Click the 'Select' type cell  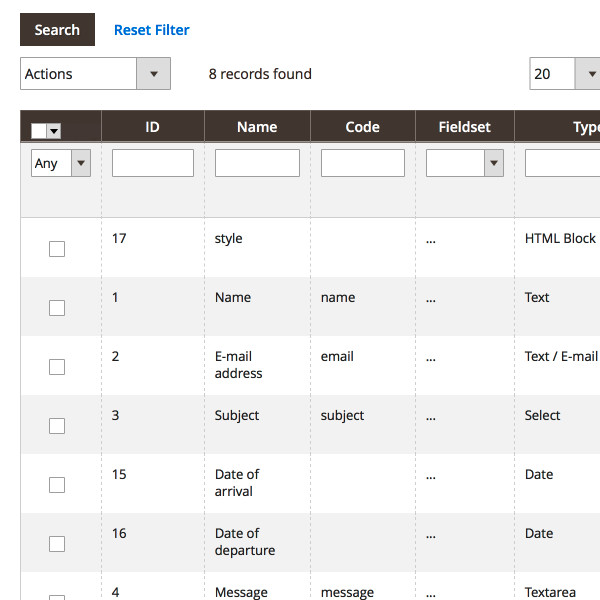542,415
